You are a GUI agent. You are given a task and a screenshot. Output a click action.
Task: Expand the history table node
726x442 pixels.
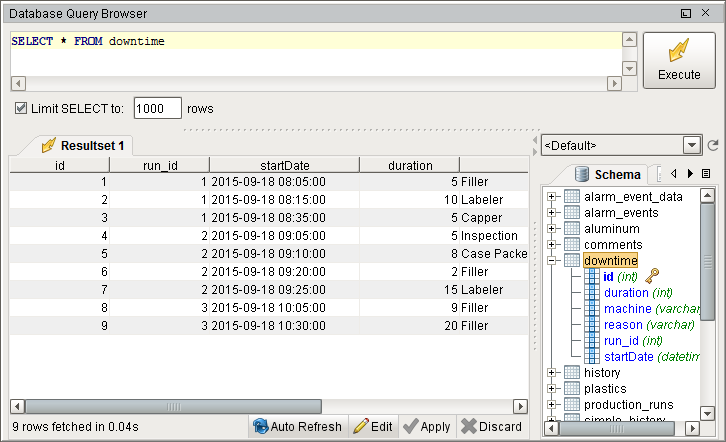551,373
